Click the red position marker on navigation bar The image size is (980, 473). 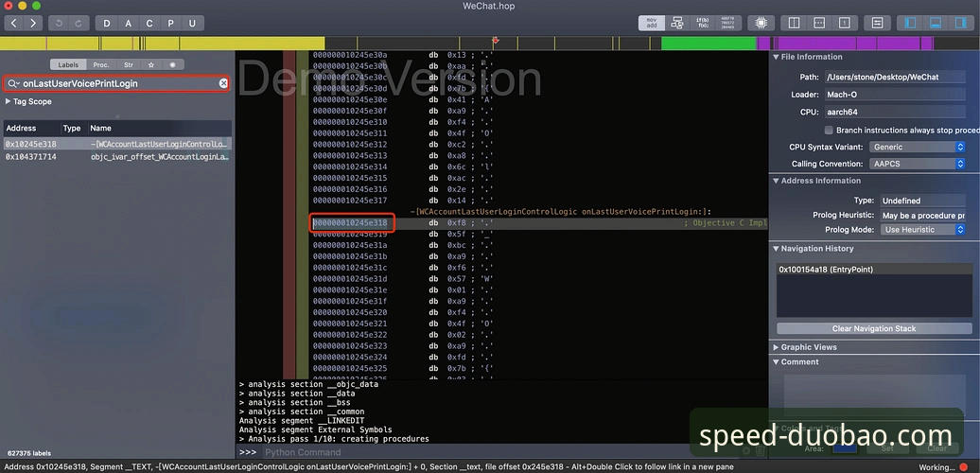496,41
